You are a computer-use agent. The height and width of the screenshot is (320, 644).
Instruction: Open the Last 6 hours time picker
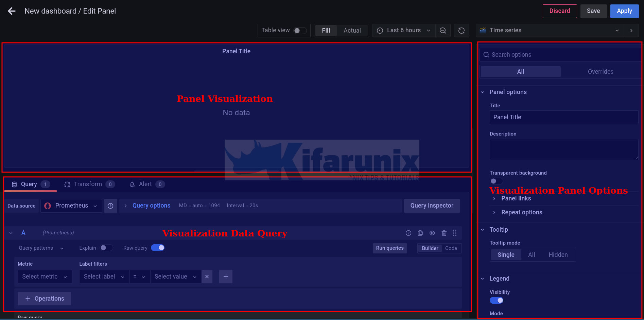coord(404,31)
